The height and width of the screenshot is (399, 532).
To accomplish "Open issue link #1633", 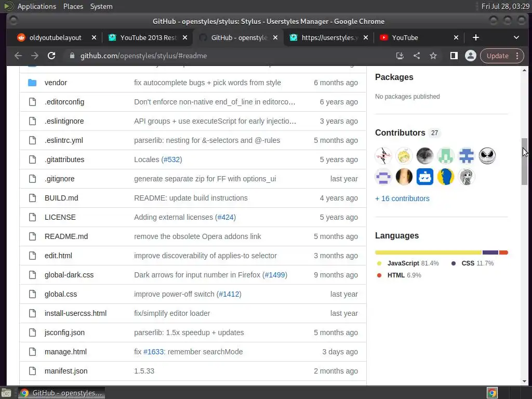I will [153, 352].
